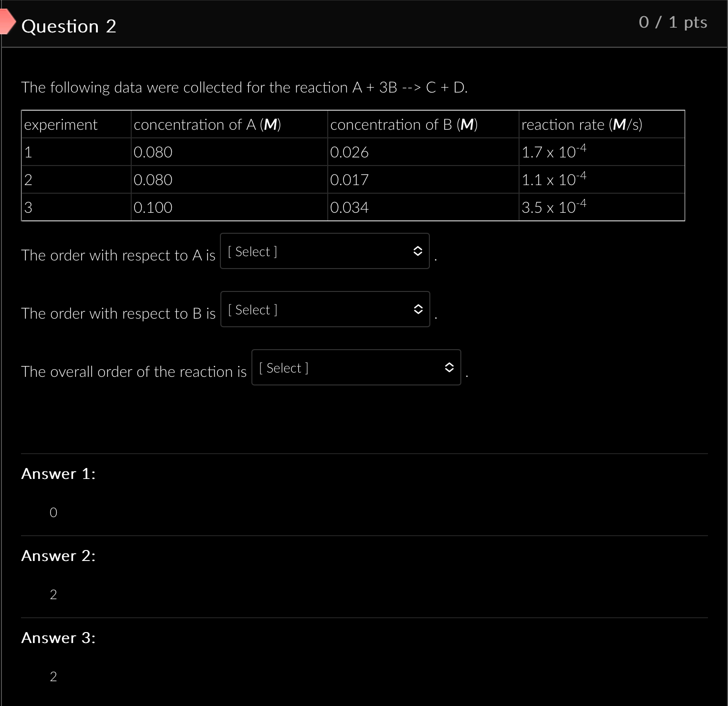
Task: Open the overall order of reaction dropdown
Action: pyautogui.click(x=356, y=368)
